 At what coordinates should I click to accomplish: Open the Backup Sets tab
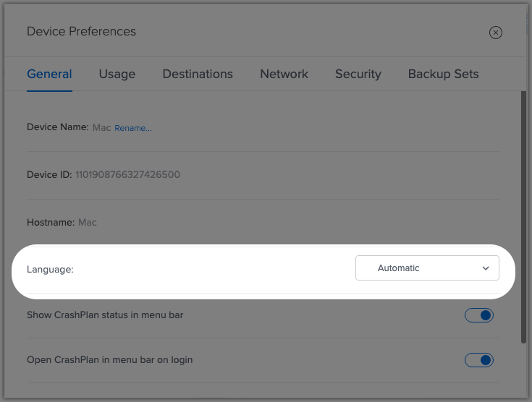click(x=444, y=74)
